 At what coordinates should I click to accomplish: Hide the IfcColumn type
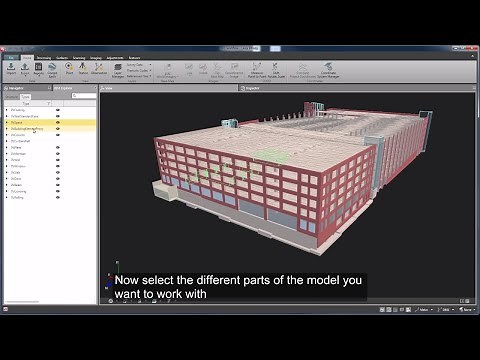(x=58, y=135)
